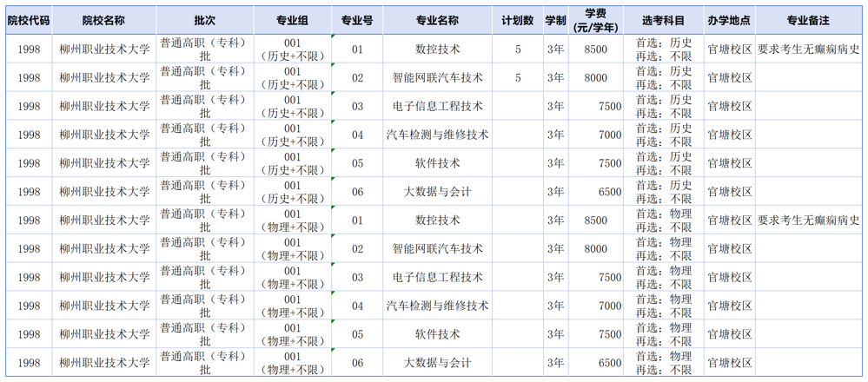Click the 8500 tuition cell in first row
Screen dimensions: 868x382
(596, 49)
